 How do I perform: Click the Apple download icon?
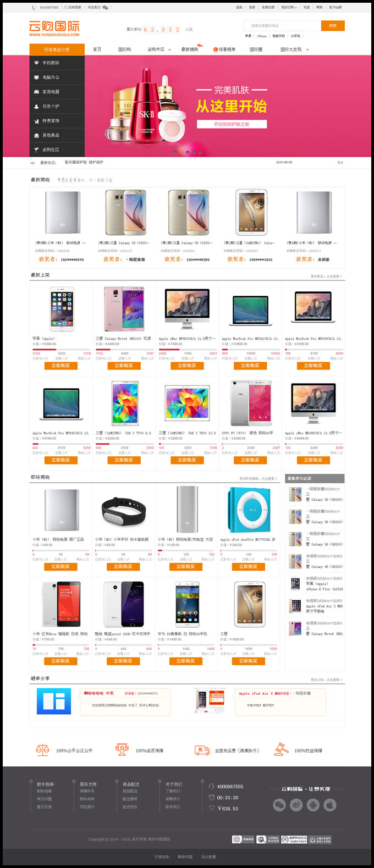click(x=330, y=805)
